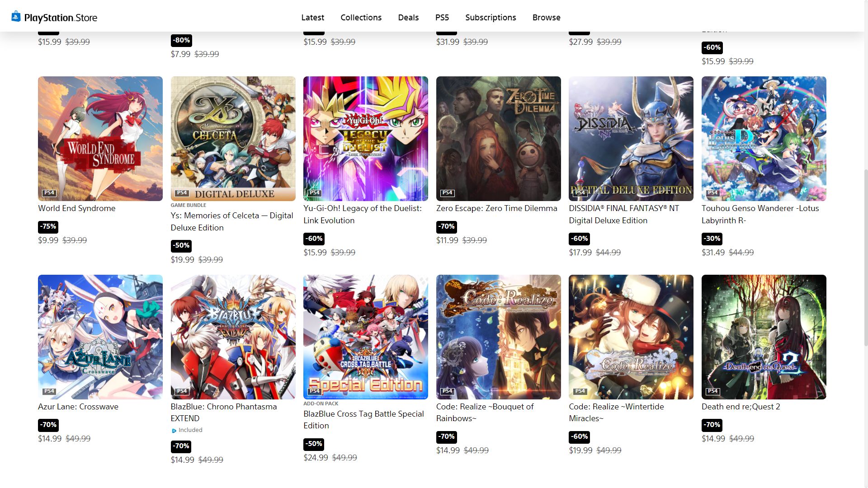
Task: Open Code: Realize Wintertide Miracles title link
Action: pyautogui.click(x=617, y=413)
